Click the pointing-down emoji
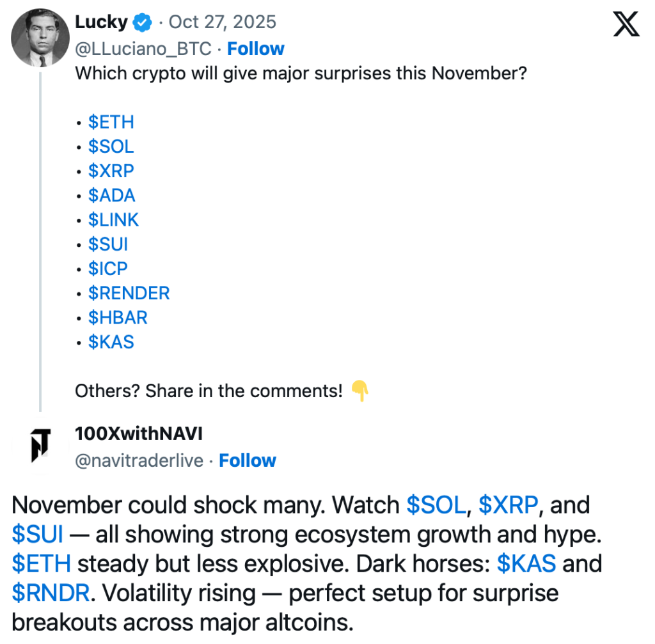 (x=360, y=390)
